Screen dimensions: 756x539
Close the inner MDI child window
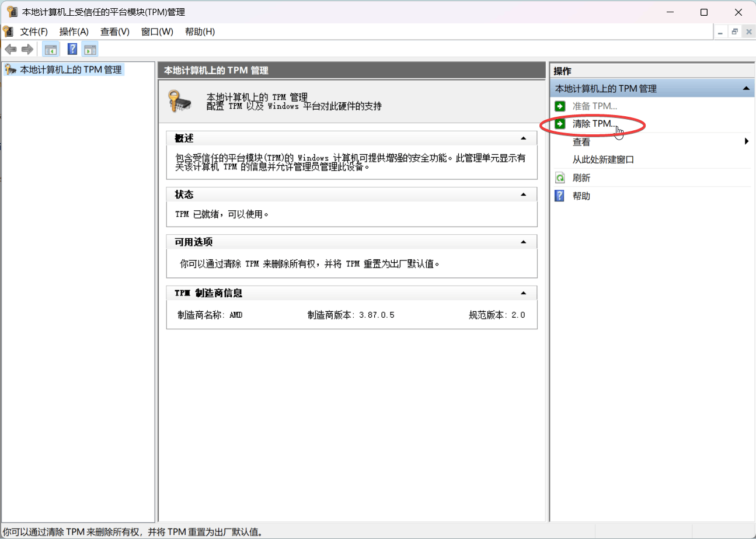coord(748,32)
